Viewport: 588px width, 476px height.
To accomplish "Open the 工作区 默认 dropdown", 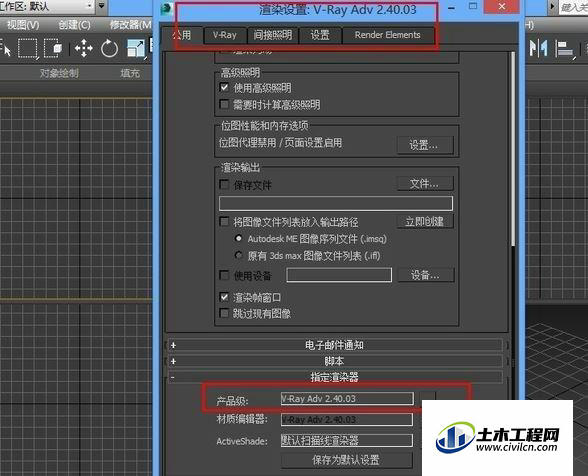I will (47, 6).
